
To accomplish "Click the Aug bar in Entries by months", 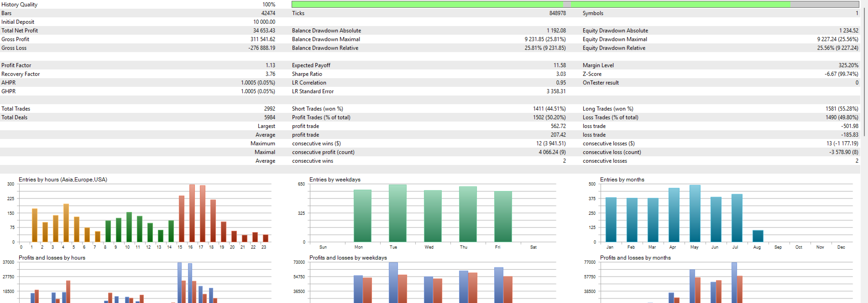I will point(758,236).
